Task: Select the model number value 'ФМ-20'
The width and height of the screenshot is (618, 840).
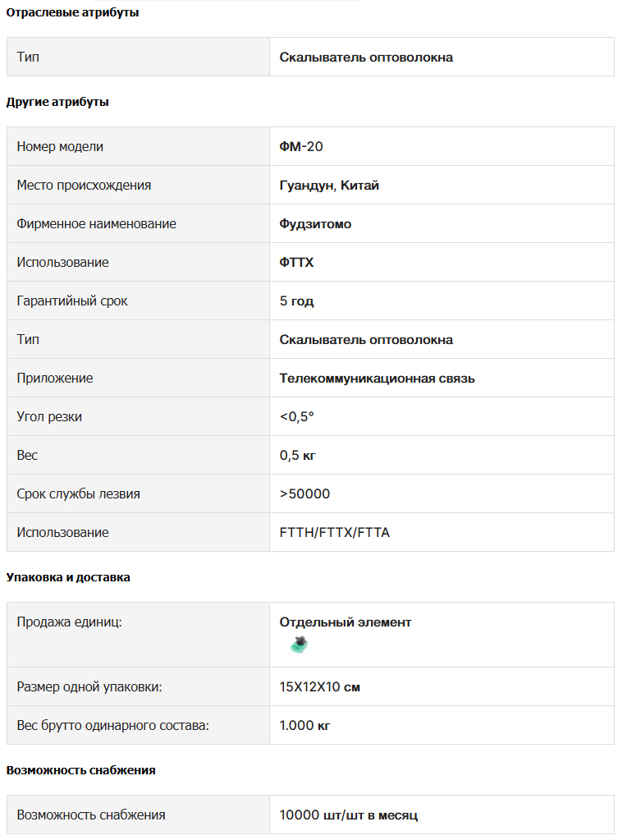Action: [301, 146]
